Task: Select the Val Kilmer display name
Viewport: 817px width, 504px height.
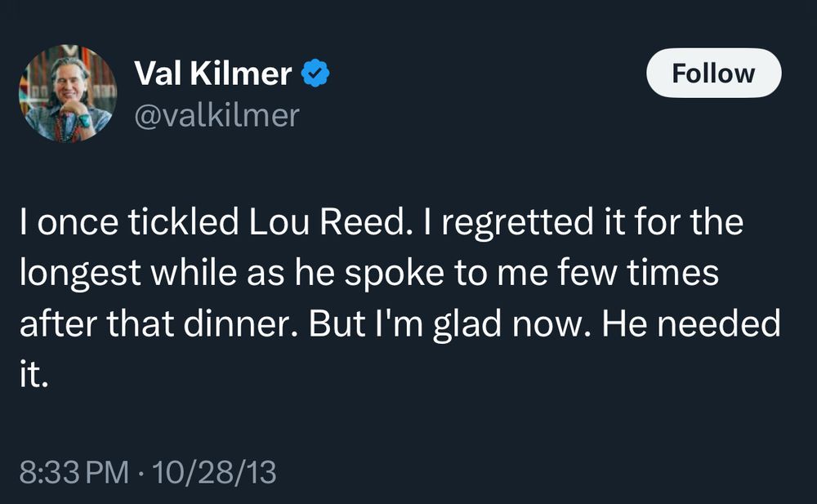Action: (x=212, y=74)
